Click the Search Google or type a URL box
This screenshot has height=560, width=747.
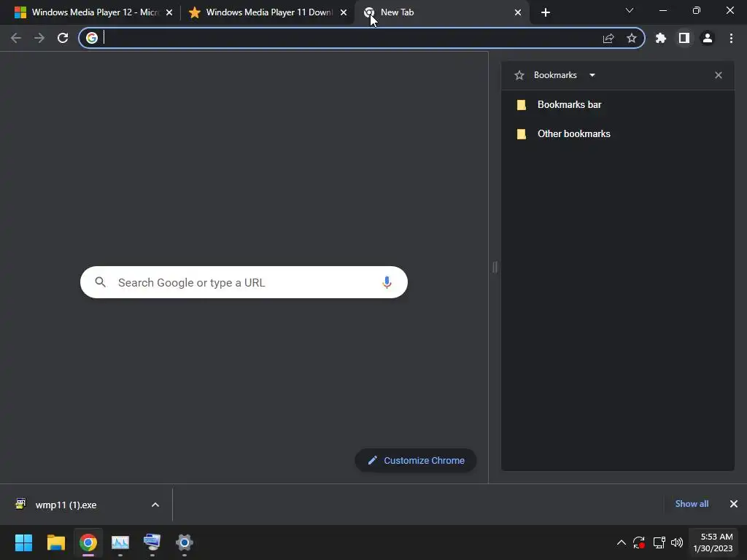pos(244,282)
